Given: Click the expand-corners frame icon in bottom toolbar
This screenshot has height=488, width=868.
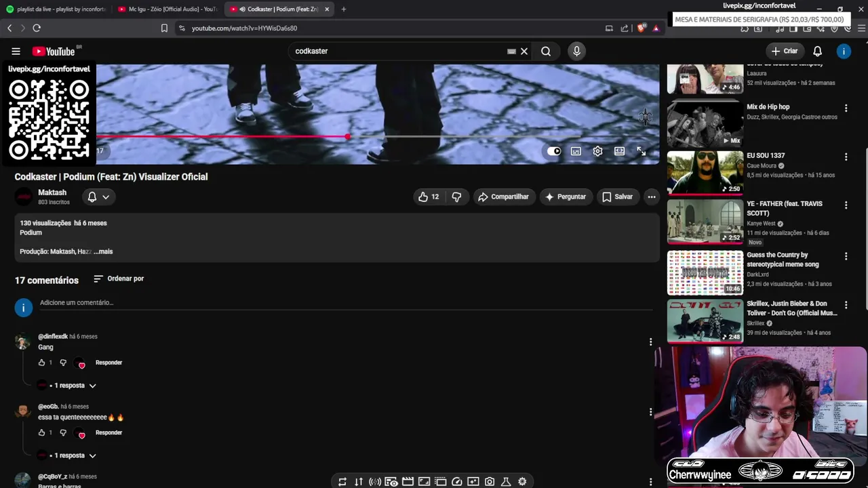Looking at the screenshot, I should (424, 482).
